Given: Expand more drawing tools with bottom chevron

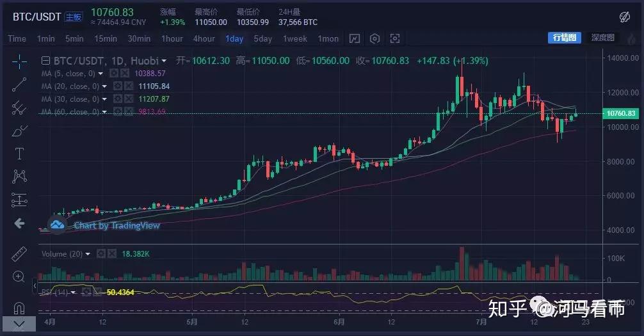Looking at the screenshot, I should coord(19,324).
